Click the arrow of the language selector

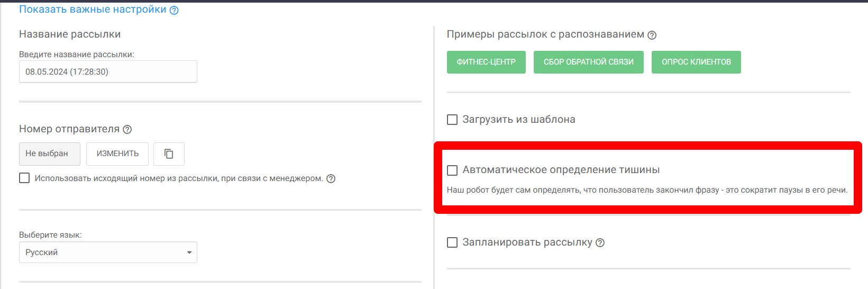(x=189, y=252)
